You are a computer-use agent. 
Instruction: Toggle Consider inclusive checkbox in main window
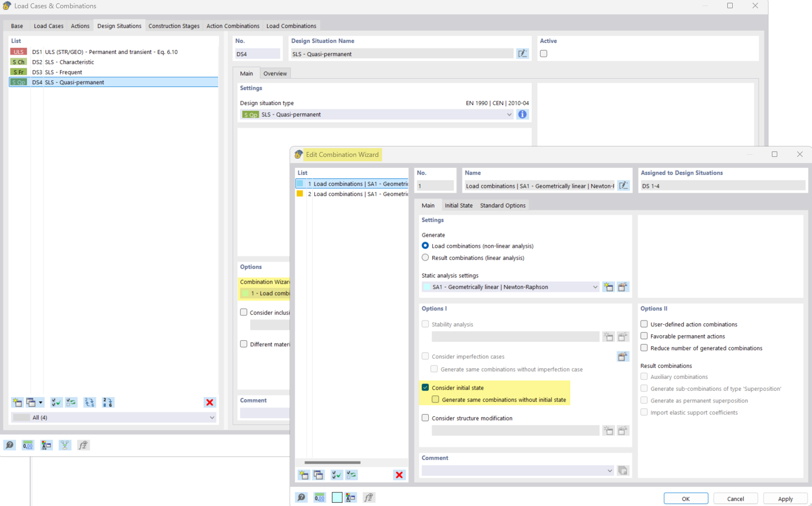243,312
